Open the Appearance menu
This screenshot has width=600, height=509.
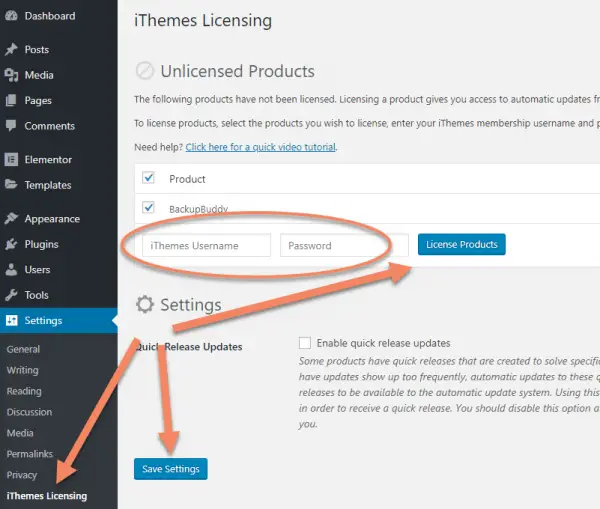(52, 219)
